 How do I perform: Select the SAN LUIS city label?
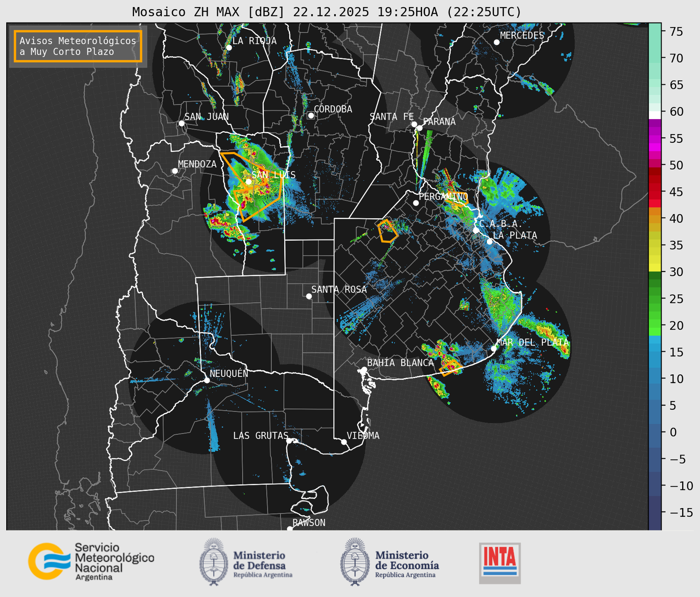point(273,175)
